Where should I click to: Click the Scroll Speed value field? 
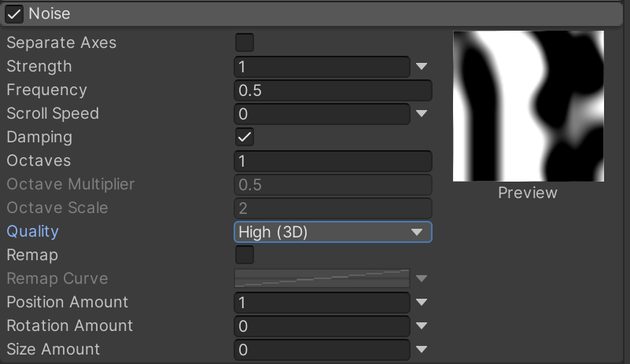(x=322, y=114)
